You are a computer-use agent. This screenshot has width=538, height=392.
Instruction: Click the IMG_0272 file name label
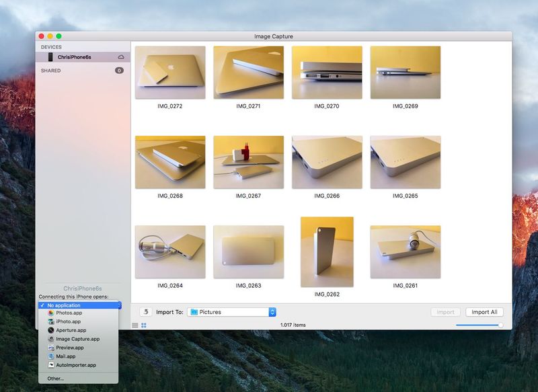click(170, 106)
